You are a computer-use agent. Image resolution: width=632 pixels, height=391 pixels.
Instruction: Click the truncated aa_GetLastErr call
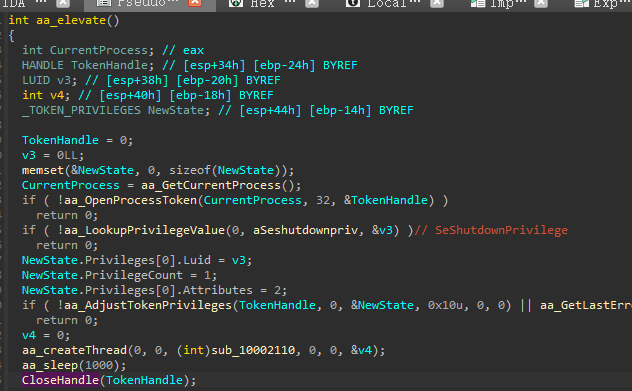[586, 305]
